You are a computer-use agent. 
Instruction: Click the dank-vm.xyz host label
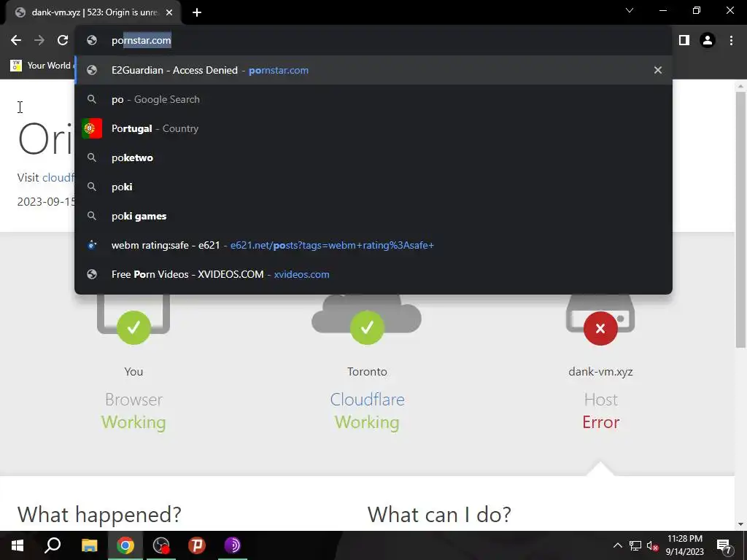tap(600, 371)
